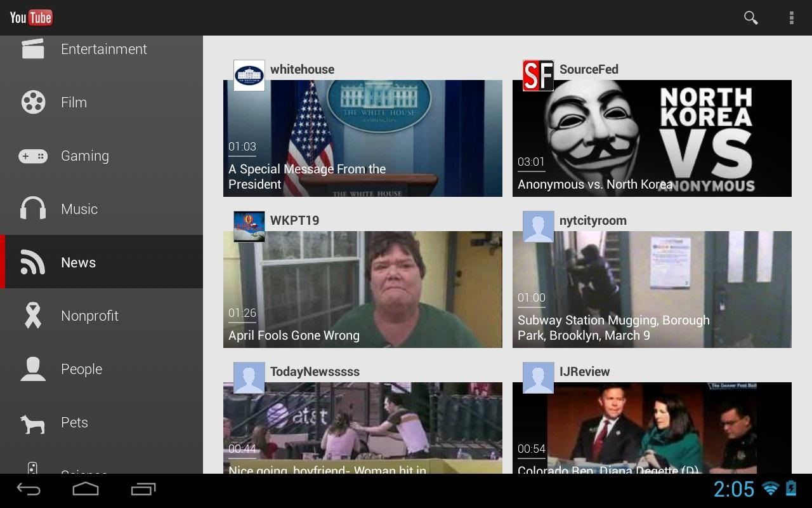
Task: Open the three-dot overflow menu
Action: 791,18
